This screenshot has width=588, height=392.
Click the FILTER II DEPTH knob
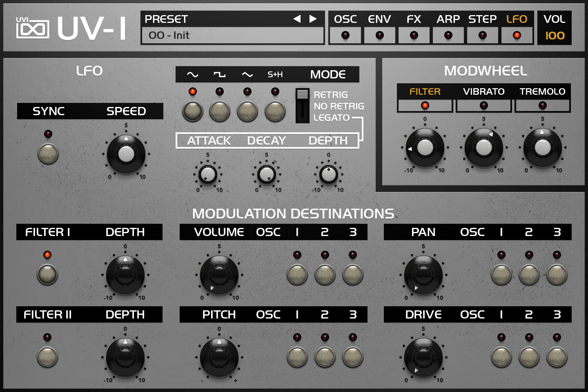coord(125,358)
